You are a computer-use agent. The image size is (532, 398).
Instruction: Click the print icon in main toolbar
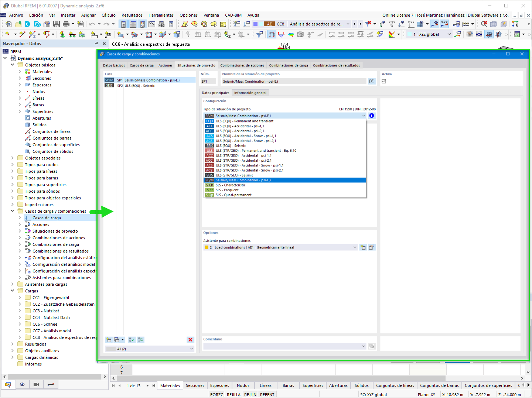66,24
